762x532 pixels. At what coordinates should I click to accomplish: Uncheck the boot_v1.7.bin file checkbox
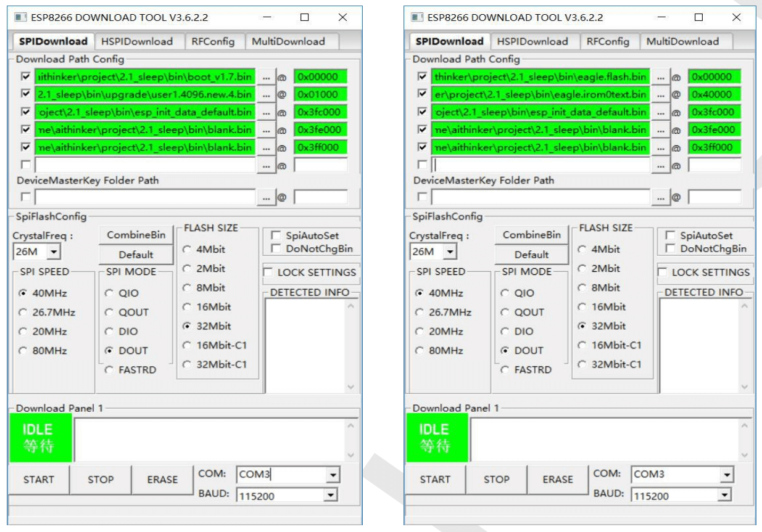[x=25, y=77]
